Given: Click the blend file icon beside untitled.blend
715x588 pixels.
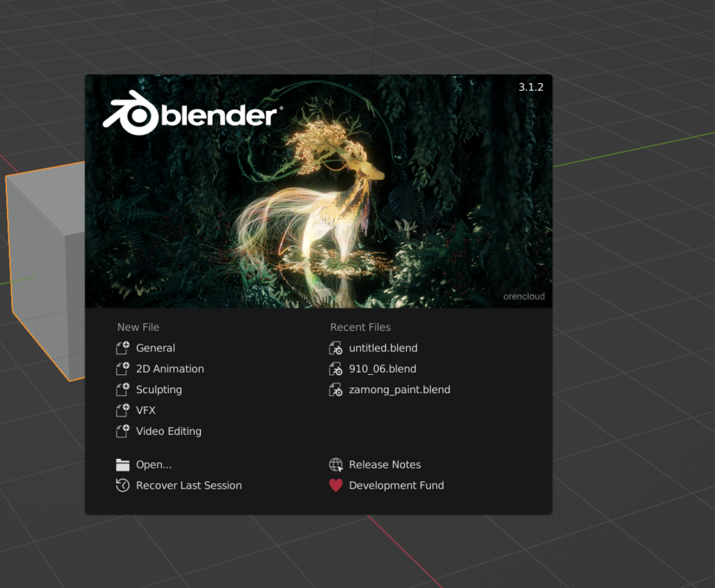Looking at the screenshot, I should 336,348.
